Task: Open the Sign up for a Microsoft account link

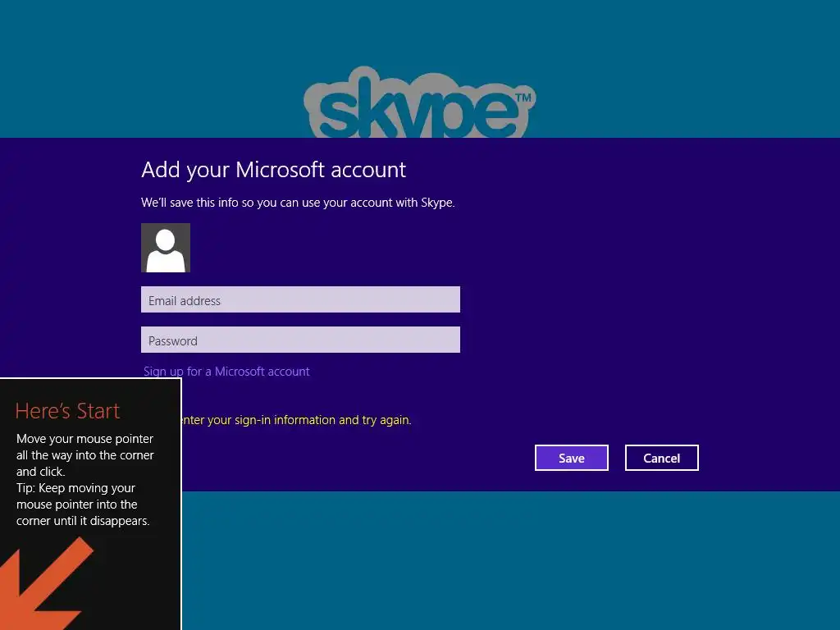Action: [226, 372]
